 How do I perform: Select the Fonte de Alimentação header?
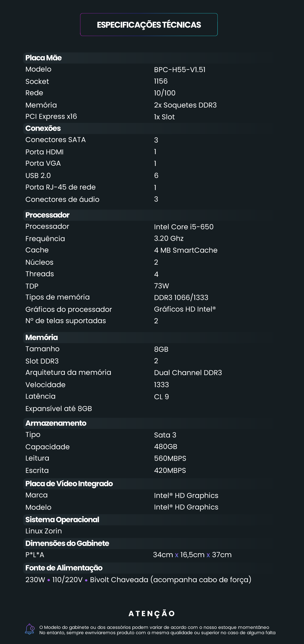64,568
